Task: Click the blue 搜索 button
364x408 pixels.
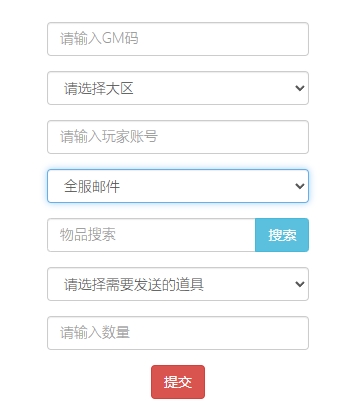Action: 282,235
